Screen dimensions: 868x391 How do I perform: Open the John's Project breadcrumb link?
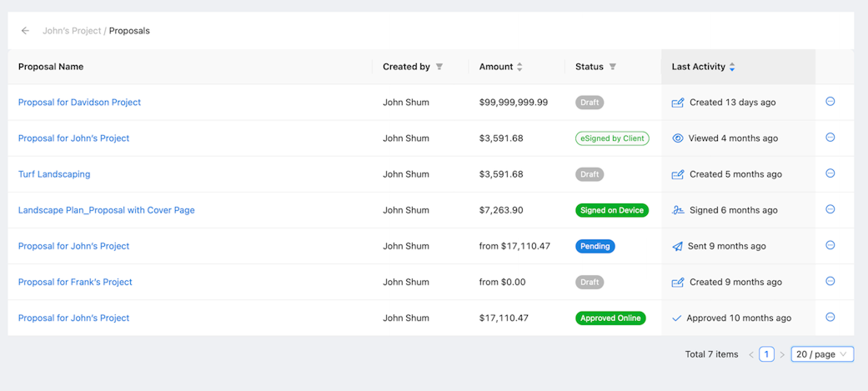pos(72,31)
